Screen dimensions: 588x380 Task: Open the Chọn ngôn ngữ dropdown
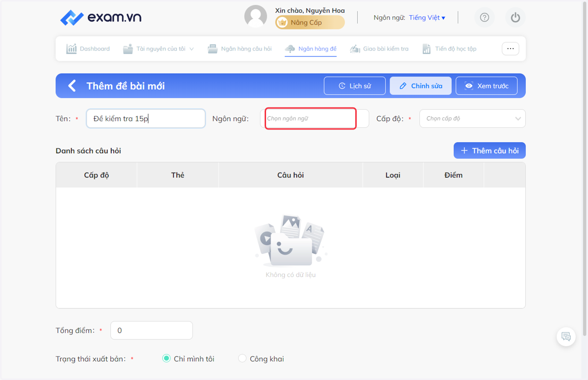[315, 119]
